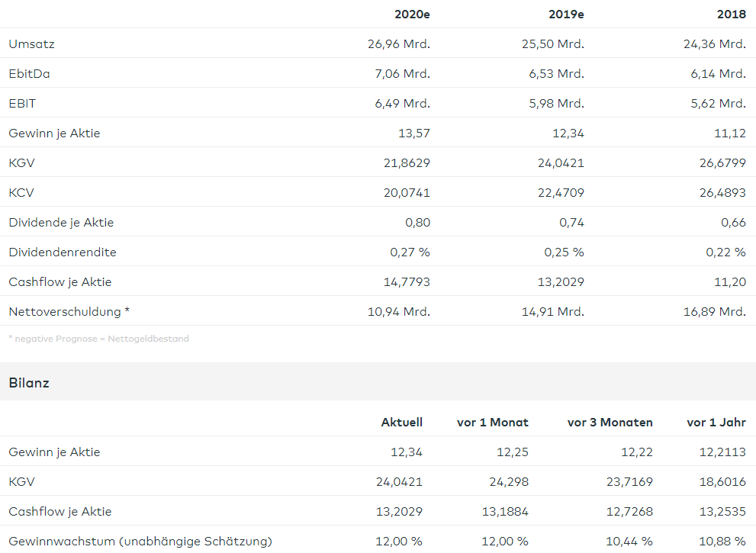
Task: Click the 2020e Cashflow je Aktie value 14,7793
Action: coord(407,282)
